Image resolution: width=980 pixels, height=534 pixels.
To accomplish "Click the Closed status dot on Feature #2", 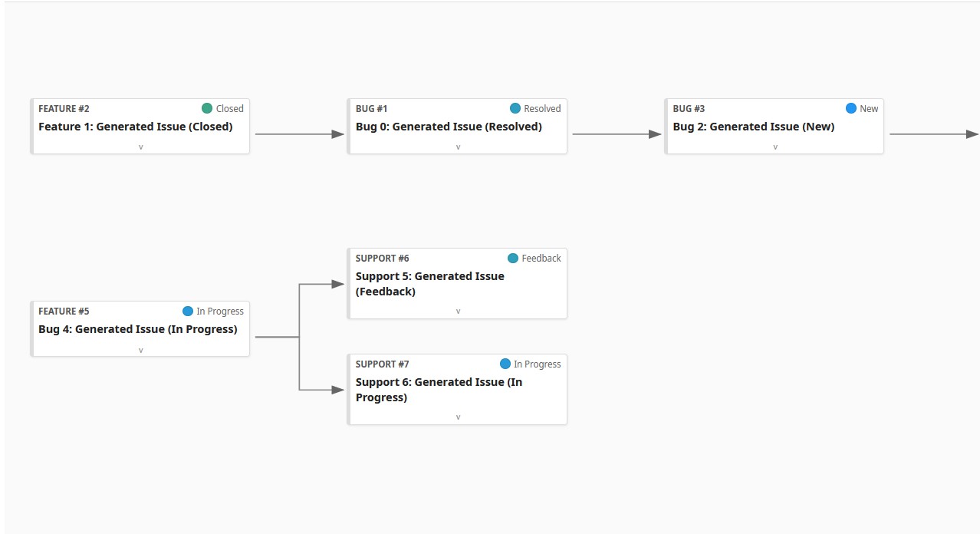I will coord(206,108).
